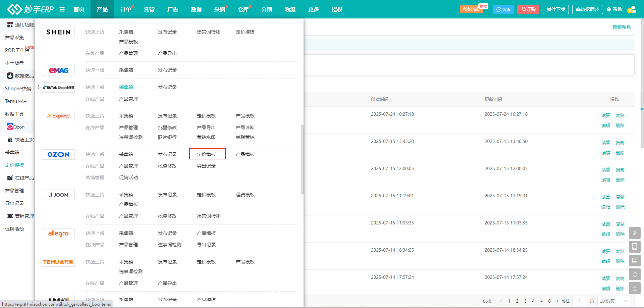Open 采集箱 under TikTok Shop
The width and height of the screenshot is (644, 308).
126,87
